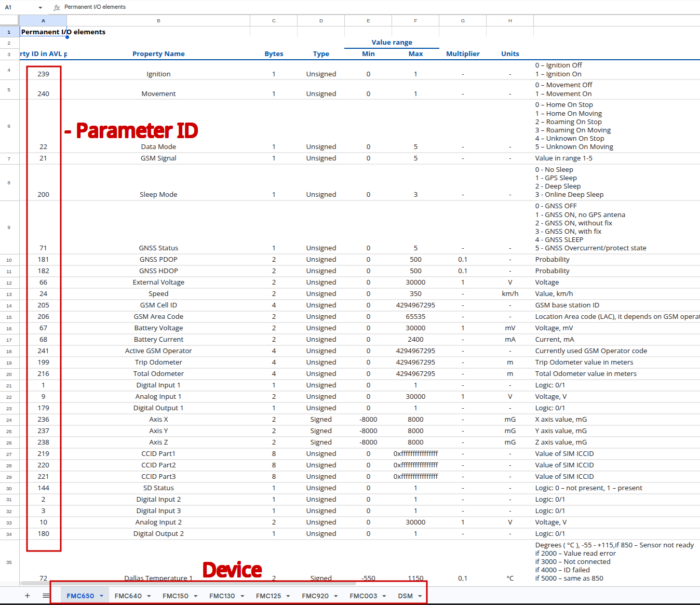
Task: Select the '65535' max value cell
Action: (x=415, y=317)
